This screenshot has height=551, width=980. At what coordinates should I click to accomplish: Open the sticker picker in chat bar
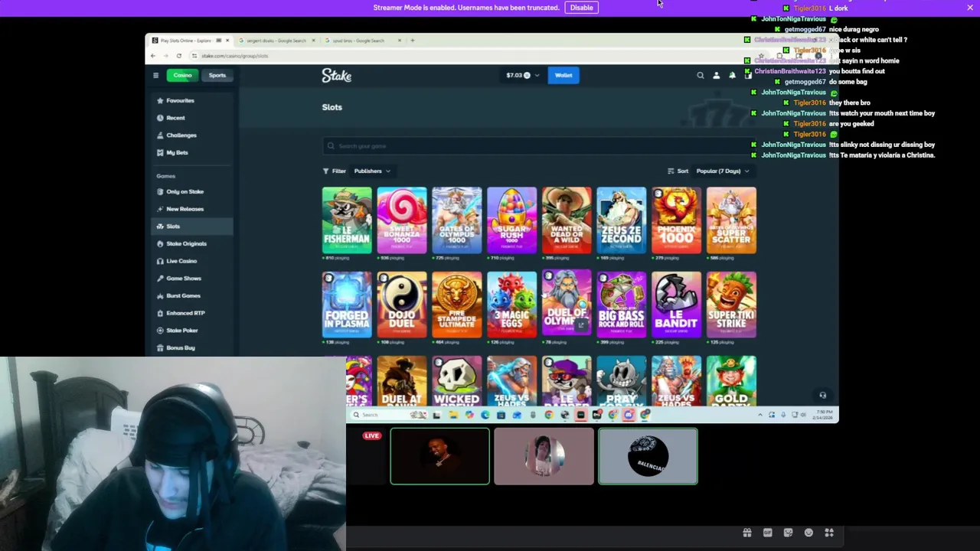[x=788, y=533]
